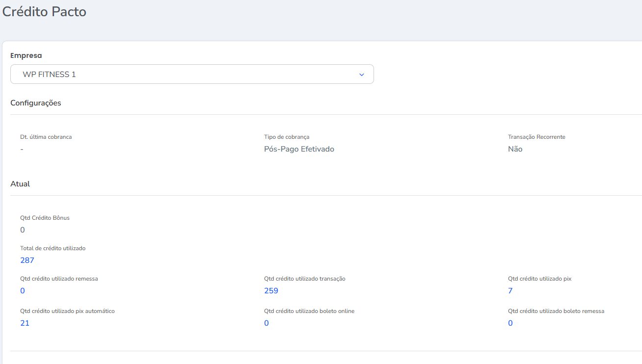Open pix automático credit count 21

(x=25, y=323)
